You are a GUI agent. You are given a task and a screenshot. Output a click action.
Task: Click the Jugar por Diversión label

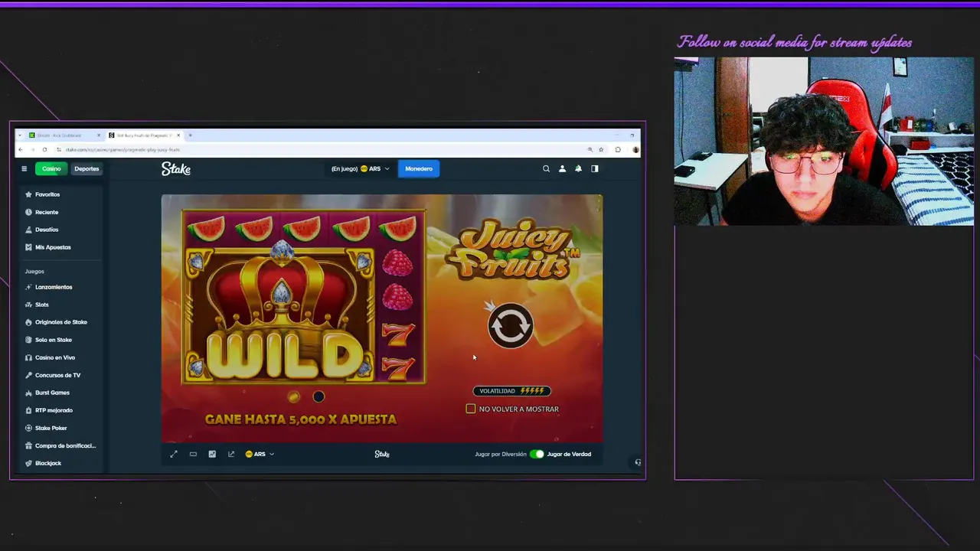pyautogui.click(x=501, y=455)
